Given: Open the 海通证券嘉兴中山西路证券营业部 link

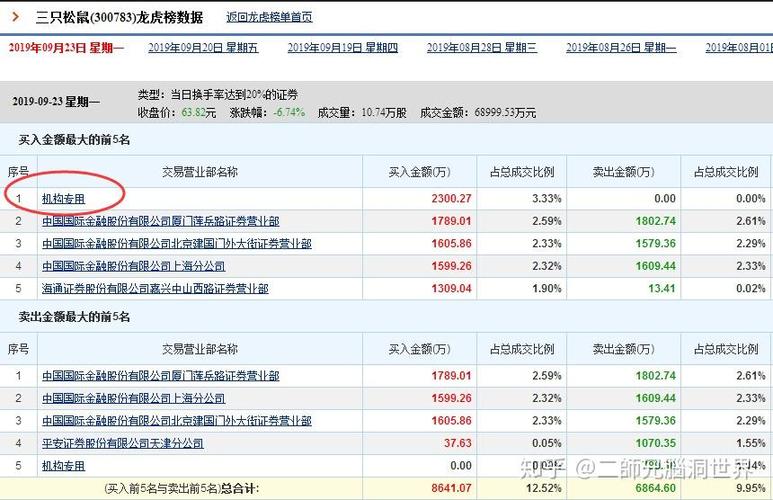Looking at the screenshot, I should click(x=155, y=288).
